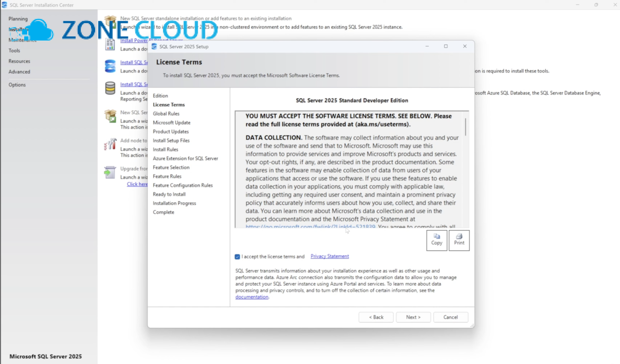Screen dimensions: 620x364
Task: Click the Back button
Action: [376, 317]
